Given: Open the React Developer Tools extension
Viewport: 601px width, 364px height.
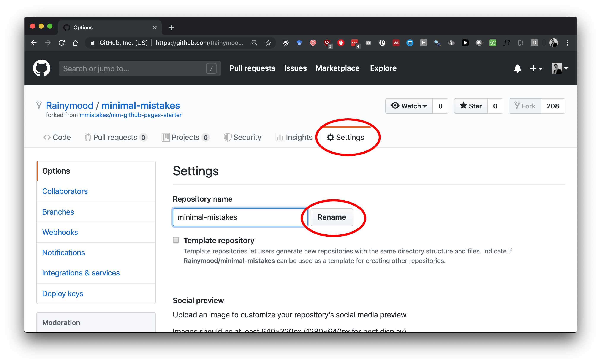Looking at the screenshot, I should click(x=285, y=43).
